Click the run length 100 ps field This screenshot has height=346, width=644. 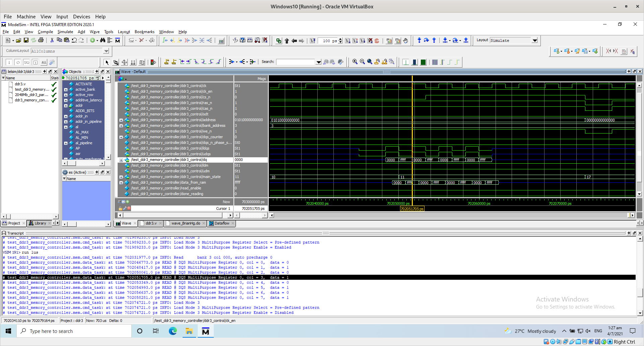click(x=327, y=41)
